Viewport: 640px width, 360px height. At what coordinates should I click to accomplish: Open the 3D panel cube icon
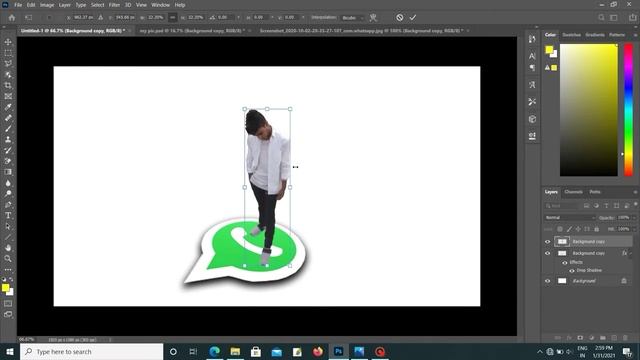pyautogui.click(x=532, y=119)
